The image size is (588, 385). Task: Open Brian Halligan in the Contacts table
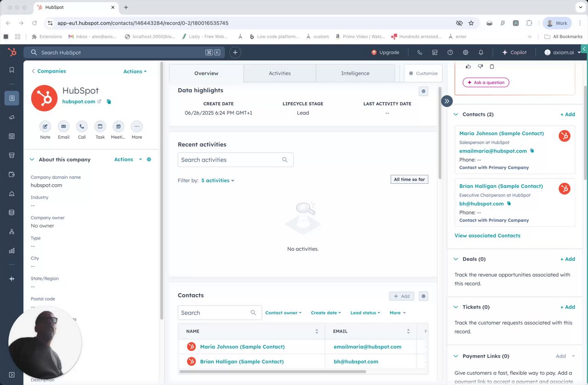pyautogui.click(x=242, y=362)
